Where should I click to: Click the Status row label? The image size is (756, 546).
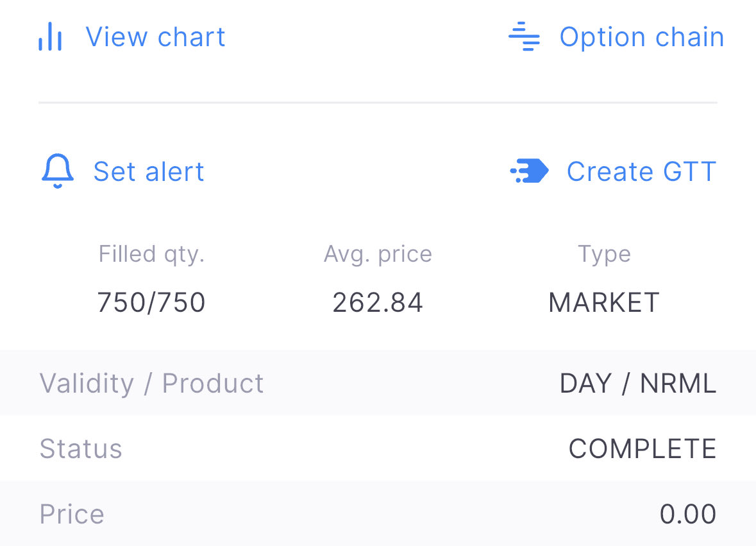click(81, 449)
